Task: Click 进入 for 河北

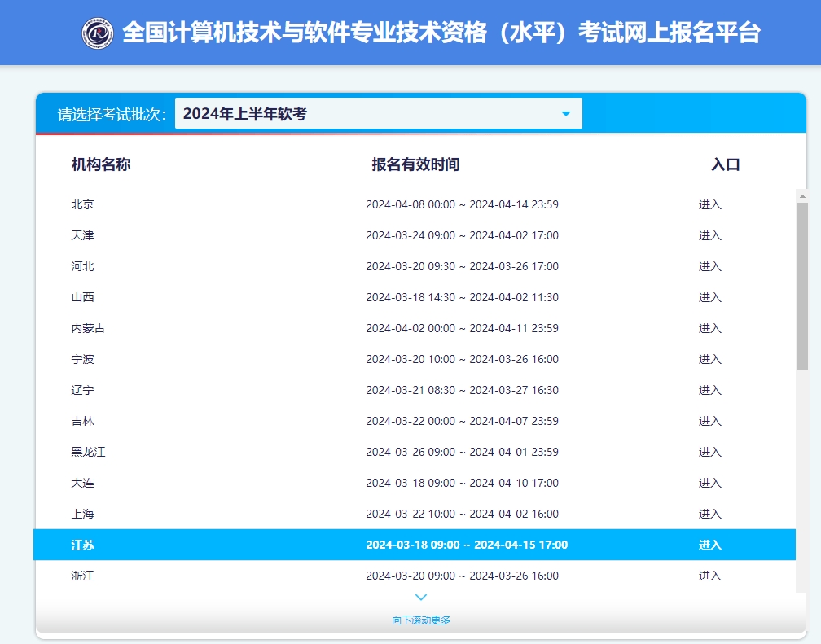Action: click(x=710, y=266)
